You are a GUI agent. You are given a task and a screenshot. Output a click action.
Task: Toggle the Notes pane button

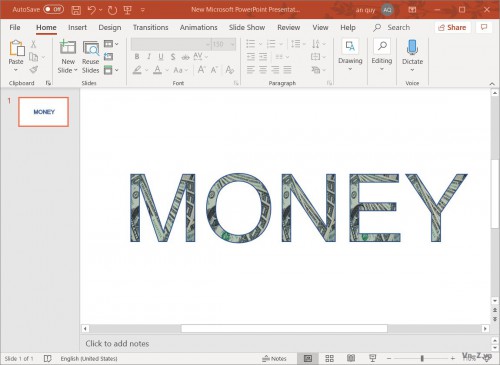tap(274, 359)
